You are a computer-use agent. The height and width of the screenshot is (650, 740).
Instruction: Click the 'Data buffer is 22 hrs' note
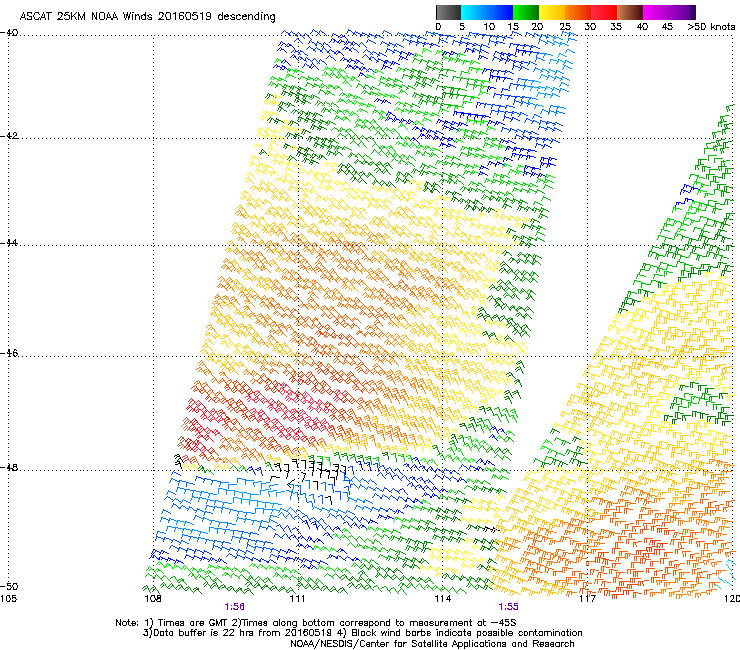pyautogui.click(x=237, y=633)
